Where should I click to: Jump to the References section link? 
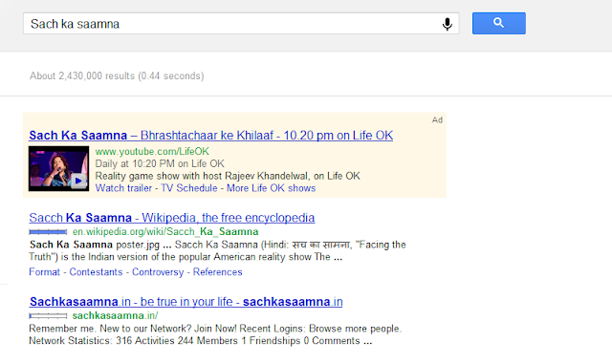tap(218, 272)
